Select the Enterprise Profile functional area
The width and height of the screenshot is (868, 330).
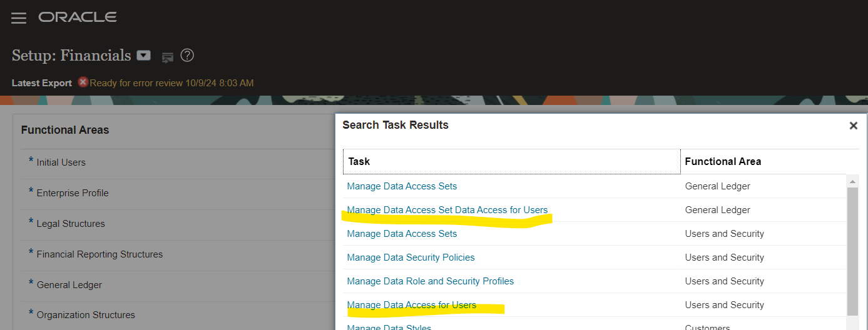coord(73,193)
